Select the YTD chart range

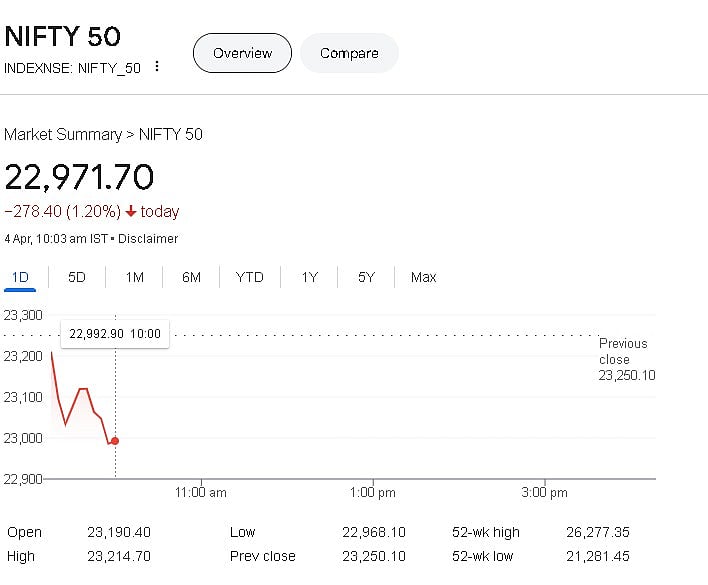(249, 277)
